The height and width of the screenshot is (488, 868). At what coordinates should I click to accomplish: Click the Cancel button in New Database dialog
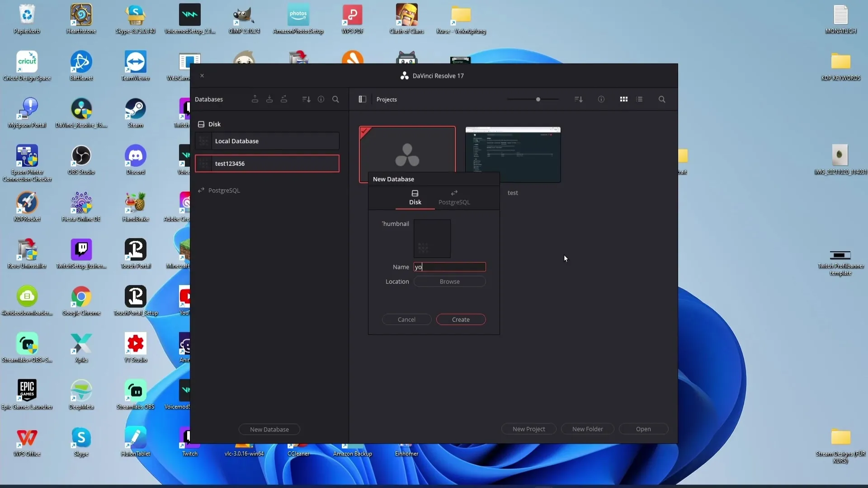click(406, 319)
